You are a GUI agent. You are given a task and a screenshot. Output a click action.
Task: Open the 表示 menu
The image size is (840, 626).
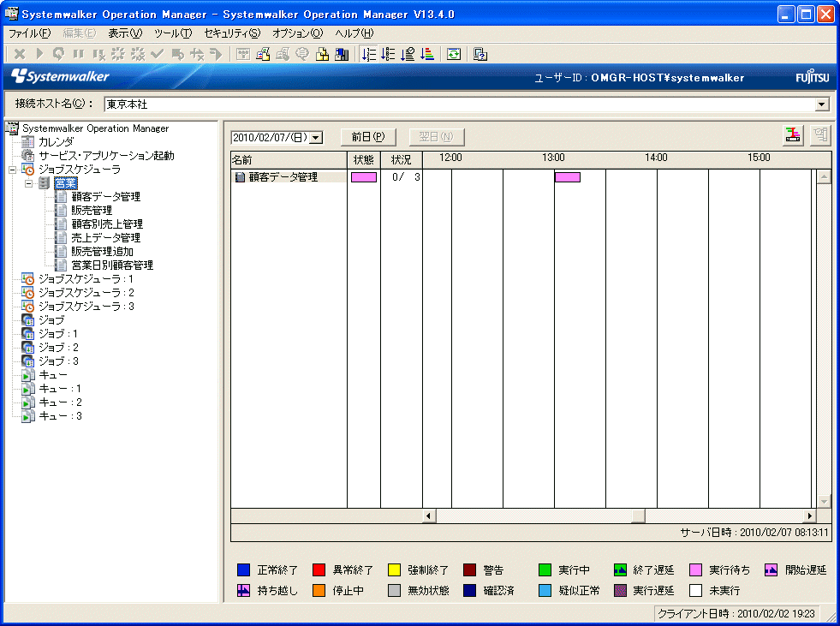[125, 33]
